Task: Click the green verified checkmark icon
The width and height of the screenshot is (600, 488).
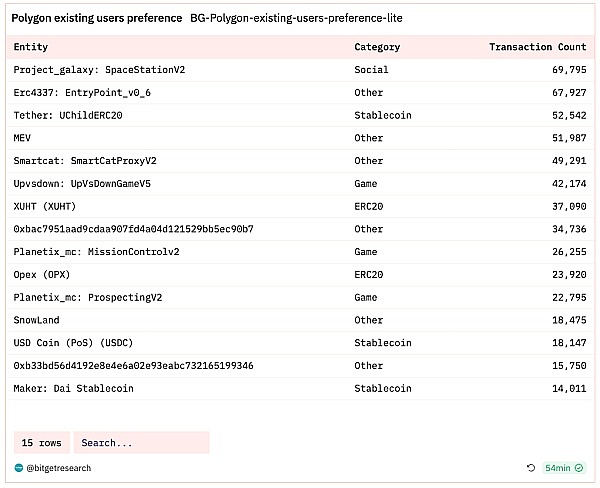Action: (x=579, y=468)
